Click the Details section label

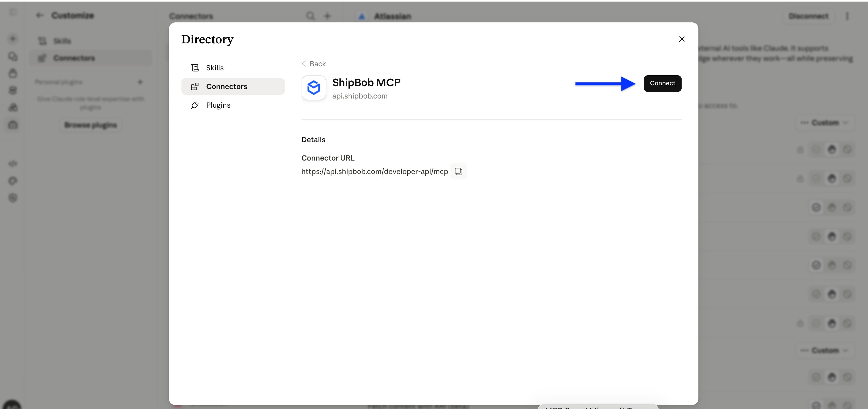pyautogui.click(x=313, y=140)
